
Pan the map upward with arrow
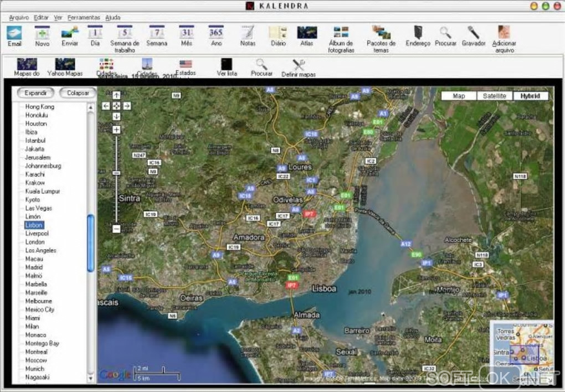tap(116, 95)
